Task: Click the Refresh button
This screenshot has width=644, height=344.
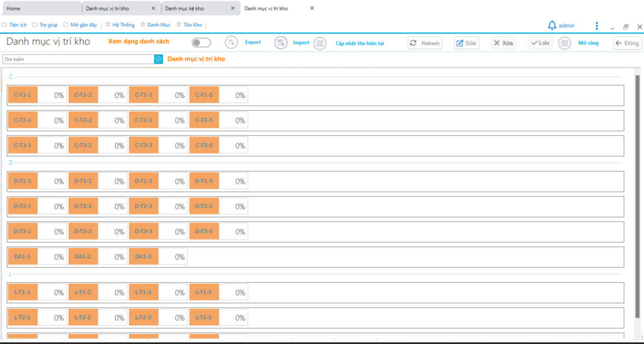Action: pyautogui.click(x=425, y=43)
